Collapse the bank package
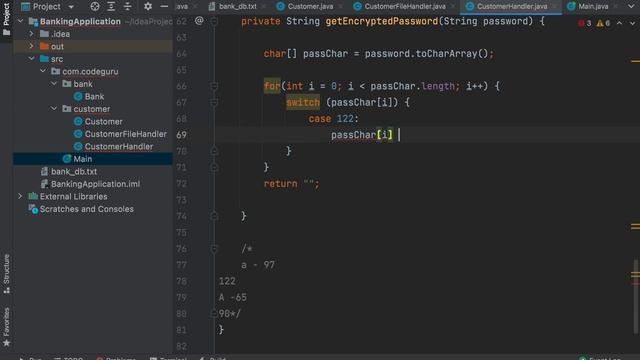 [54, 84]
